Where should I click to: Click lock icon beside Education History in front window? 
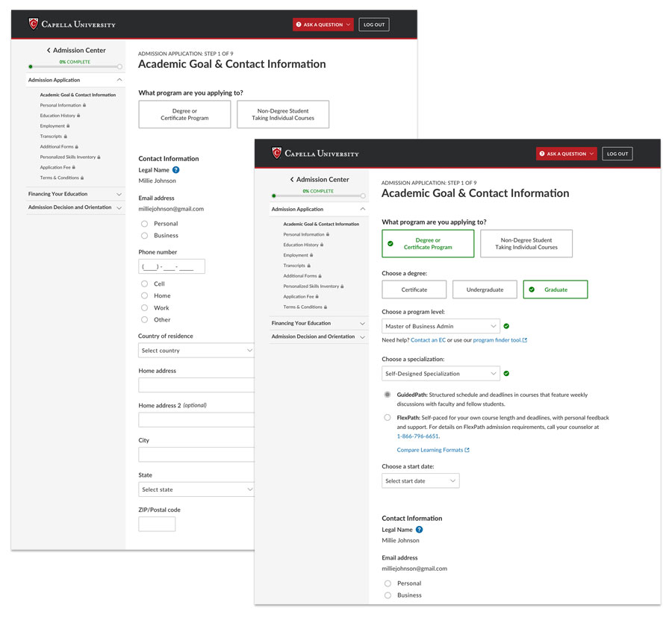(322, 245)
